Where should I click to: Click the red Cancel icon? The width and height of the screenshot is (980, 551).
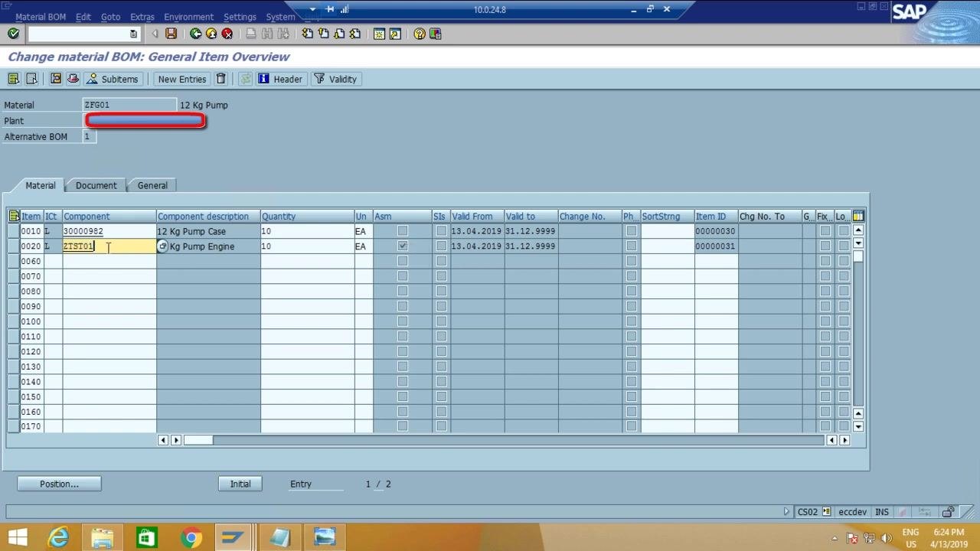tap(227, 34)
